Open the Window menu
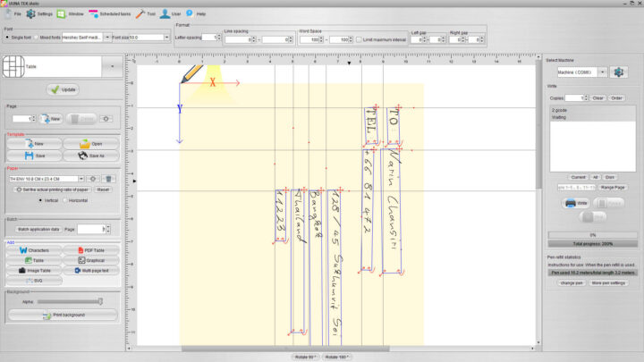Screen dimensions: 644x362 tap(71, 14)
